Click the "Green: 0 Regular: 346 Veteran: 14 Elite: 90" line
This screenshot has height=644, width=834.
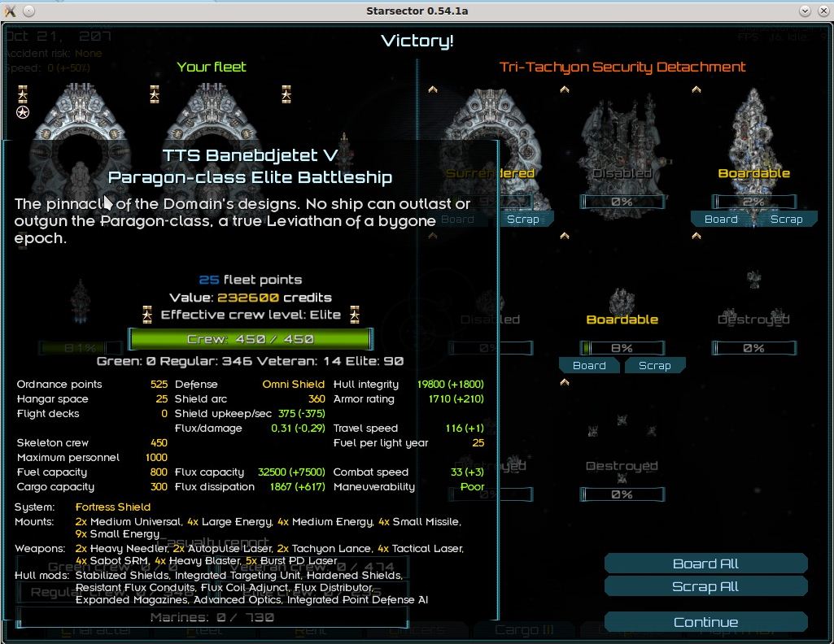point(250,361)
